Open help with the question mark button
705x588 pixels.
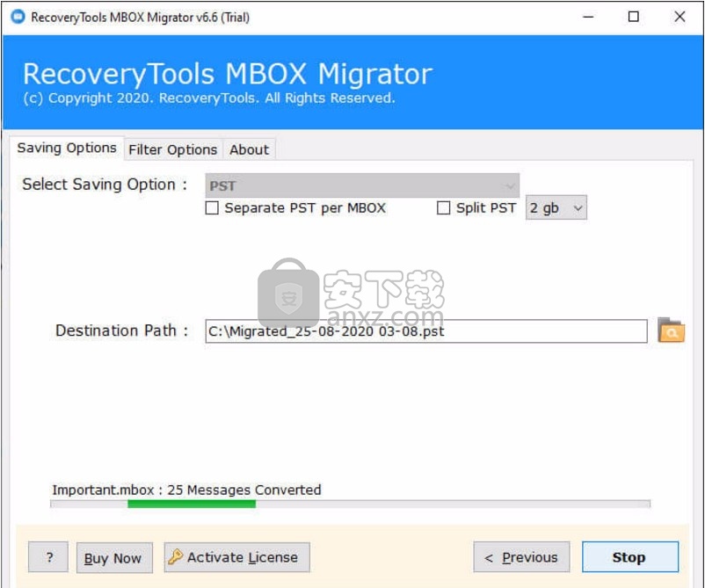(48, 557)
